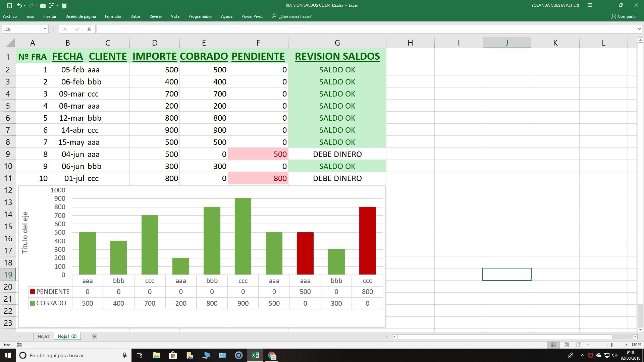Image resolution: width=644 pixels, height=362 pixels.
Task: Switch to Page Layout view icon
Action: [x=566, y=345]
